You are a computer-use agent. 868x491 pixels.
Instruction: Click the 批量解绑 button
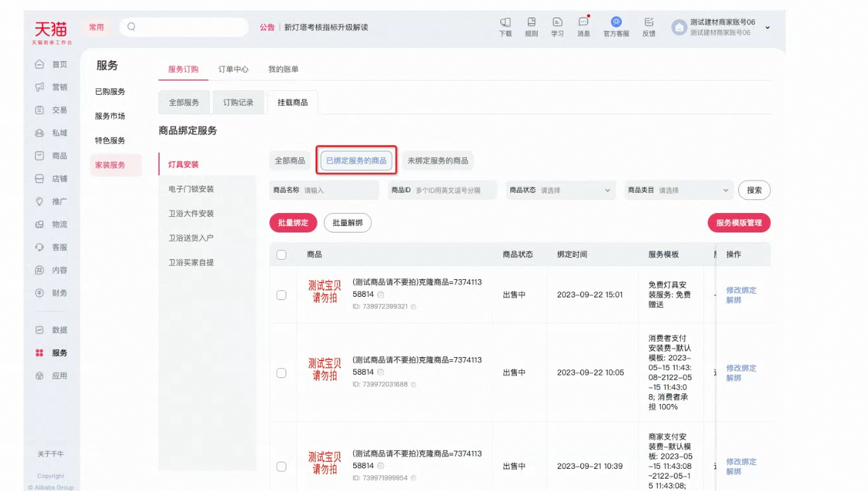347,223
